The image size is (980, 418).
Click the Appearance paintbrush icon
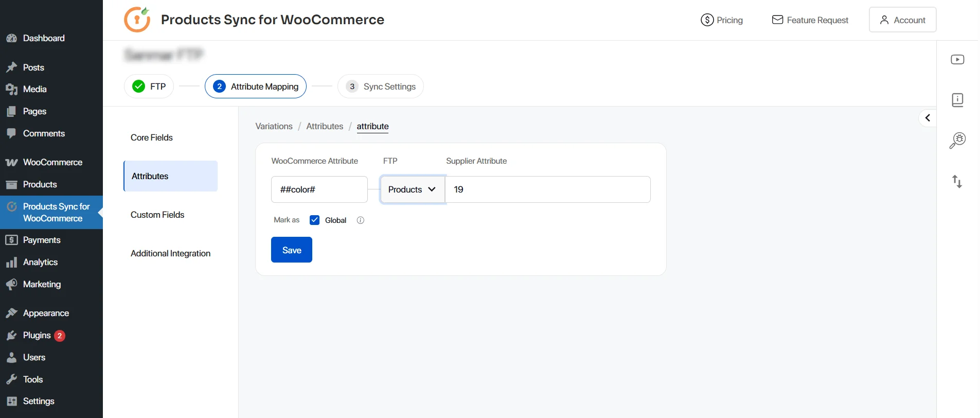click(11, 313)
